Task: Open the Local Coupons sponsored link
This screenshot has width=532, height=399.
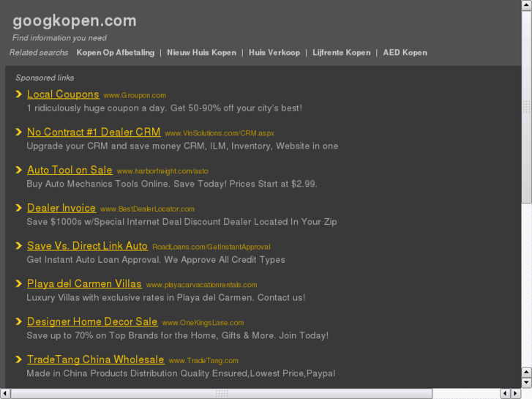Action: 63,94
